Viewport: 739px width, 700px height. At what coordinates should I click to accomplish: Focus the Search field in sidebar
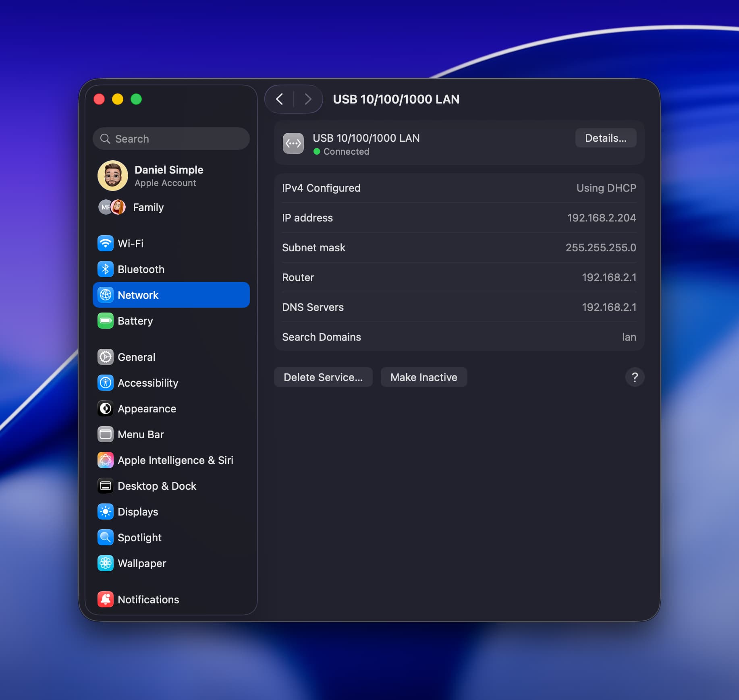pyautogui.click(x=171, y=139)
